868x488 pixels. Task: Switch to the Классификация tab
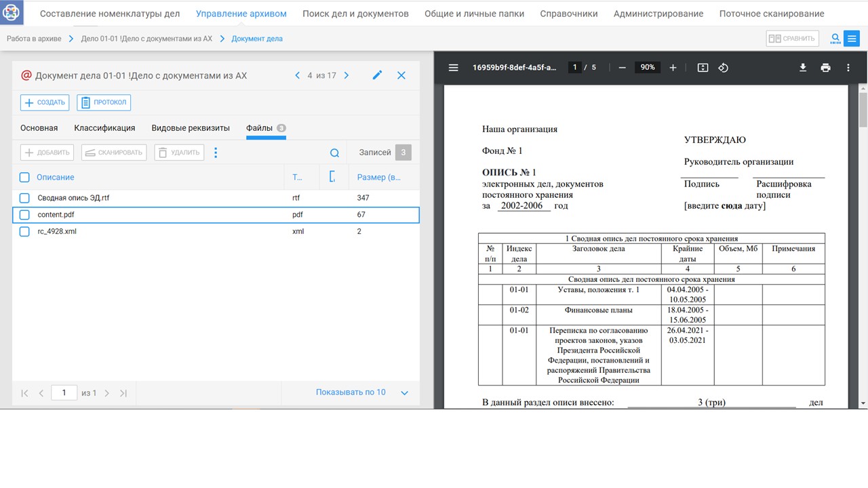pyautogui.click(x=104, y=128)
